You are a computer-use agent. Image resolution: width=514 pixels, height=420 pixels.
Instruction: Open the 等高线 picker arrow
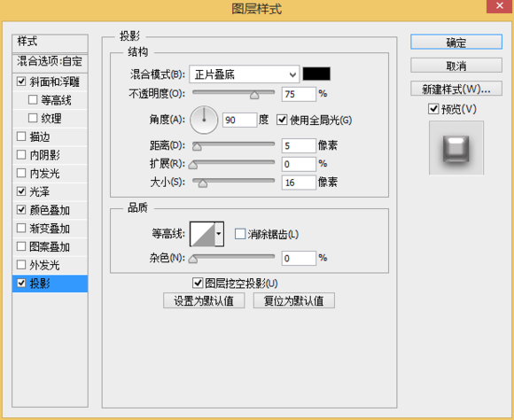(x=219, y=234)
